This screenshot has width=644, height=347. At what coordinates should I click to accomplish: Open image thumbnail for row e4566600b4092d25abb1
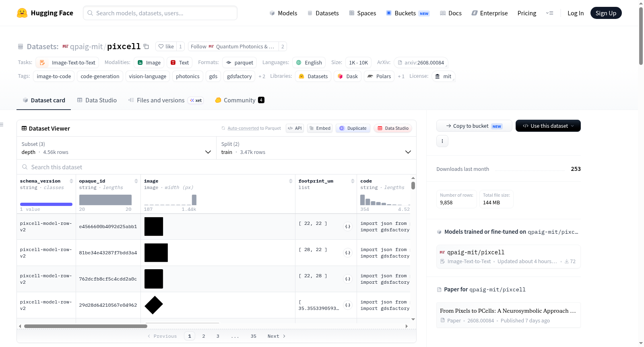154,226
